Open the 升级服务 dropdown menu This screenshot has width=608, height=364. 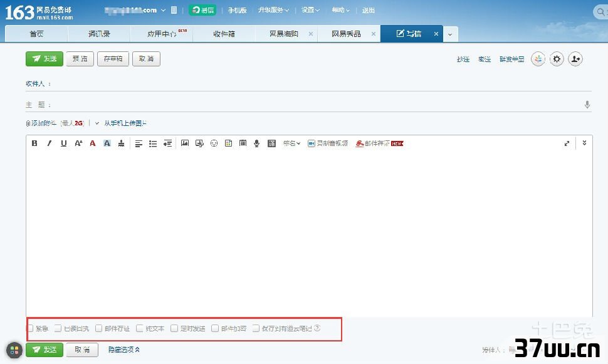point(273,10)
